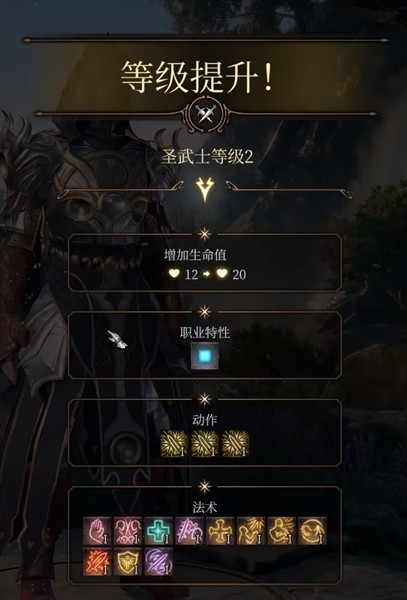Screen dimensions: 407x600
Task: Click the crossed swords emblem under the title
Action: [x=205, y=114]
